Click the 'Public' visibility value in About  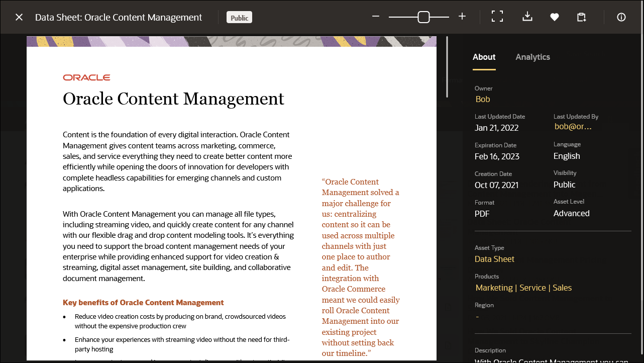click(565, 185)
